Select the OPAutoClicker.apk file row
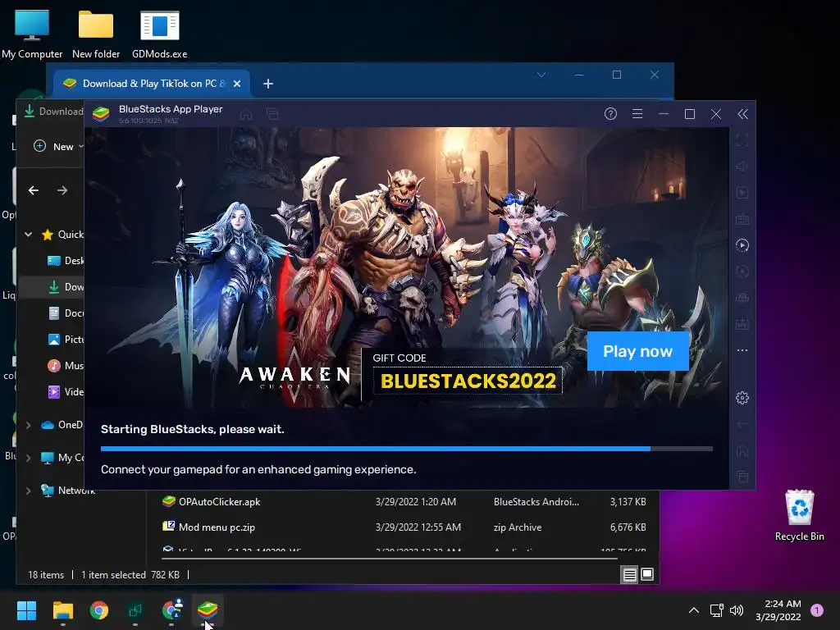Viewport: 840px width, 630px height. point(404,502)
